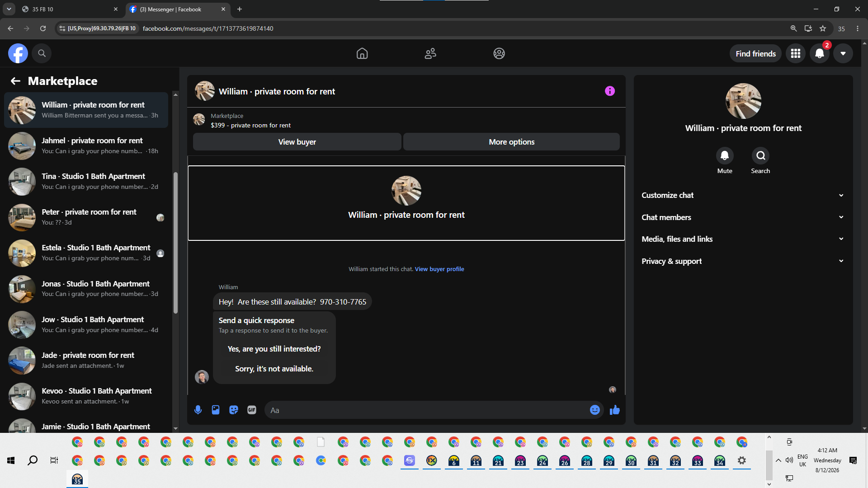Send a thumbs-up like
The width and height of the screenshot is (868, 488).
coord(615,410)
